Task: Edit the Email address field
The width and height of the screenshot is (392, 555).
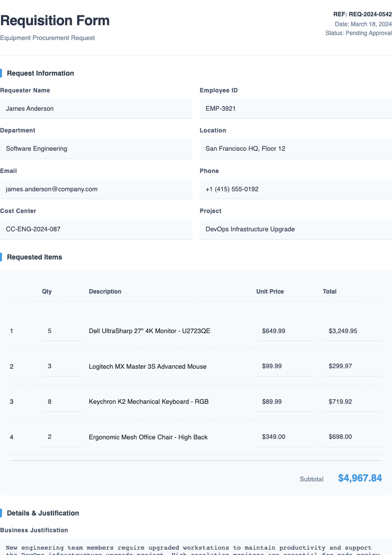Action: tap(96, 189)
